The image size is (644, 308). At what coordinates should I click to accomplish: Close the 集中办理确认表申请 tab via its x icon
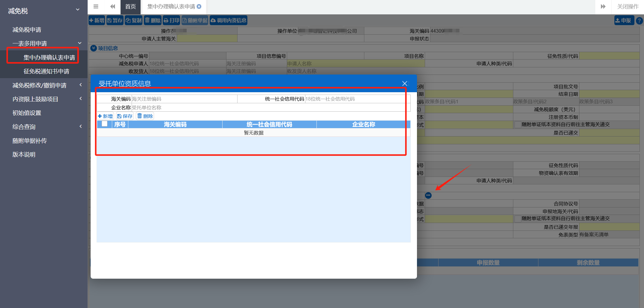coord(199,7)
